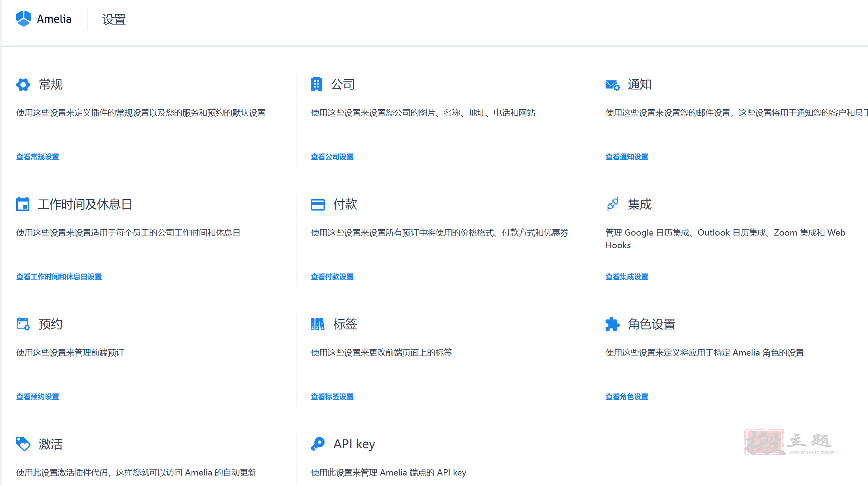Click the description about 公司工作时间和休息日
The width and height of the screenshot is (868, 485).
(x=128, y=233)
